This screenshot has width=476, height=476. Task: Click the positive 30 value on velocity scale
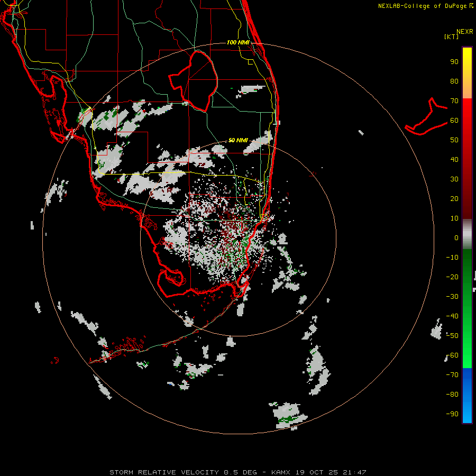point(454,179)
